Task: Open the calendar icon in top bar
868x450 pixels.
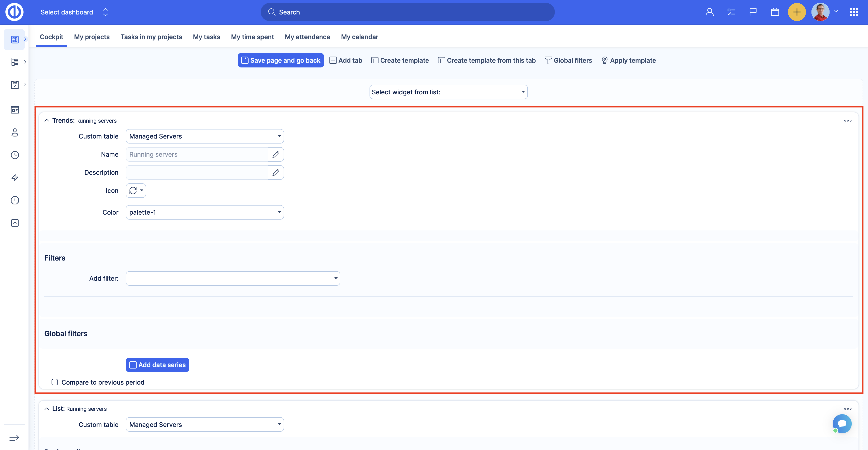Action: click(x=775, y=12)
